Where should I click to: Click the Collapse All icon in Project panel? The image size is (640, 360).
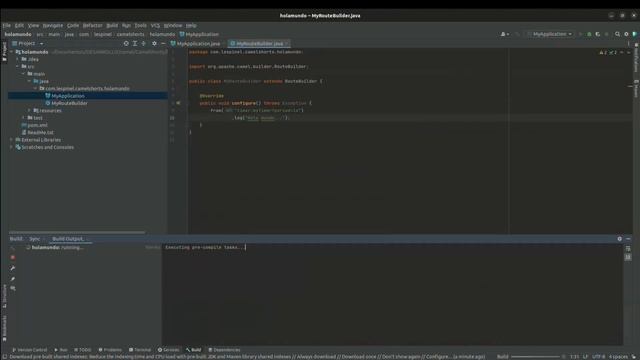(x=144, y=43)
